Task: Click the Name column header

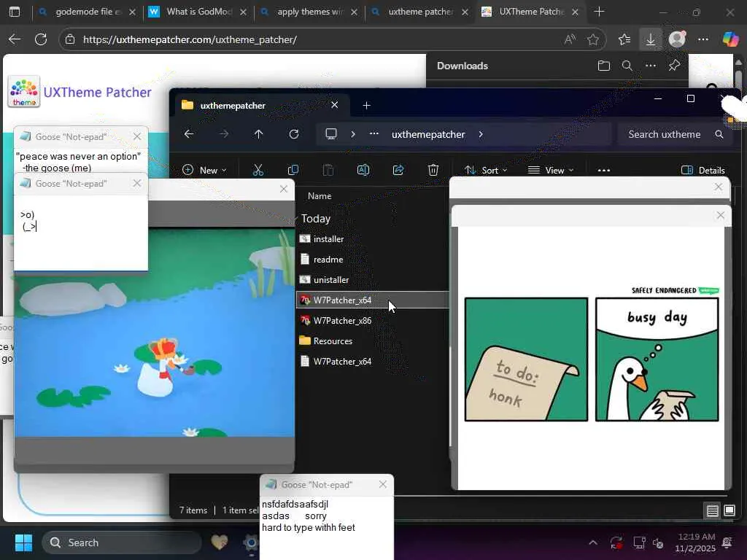Action: (320, 195)
